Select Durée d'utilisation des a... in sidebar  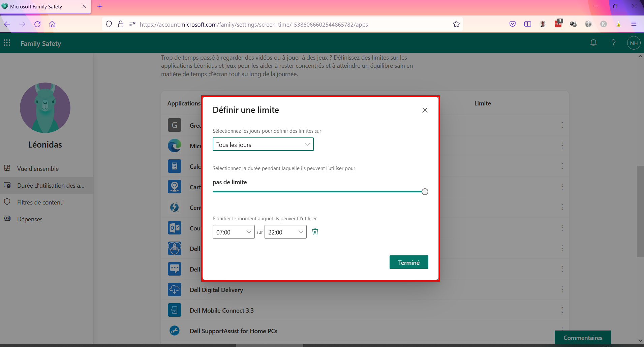coord(47,185)
